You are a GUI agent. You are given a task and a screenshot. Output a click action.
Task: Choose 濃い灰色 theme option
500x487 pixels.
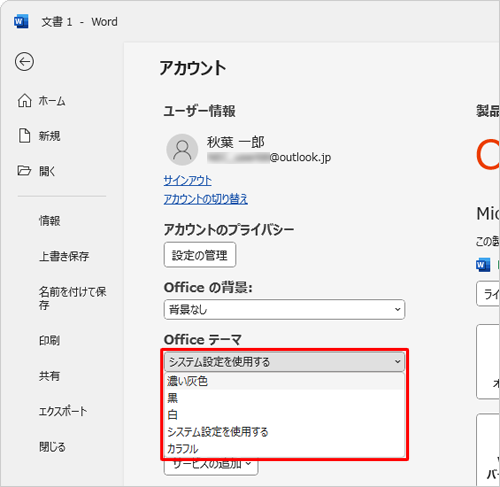click(x=284, y=381)
